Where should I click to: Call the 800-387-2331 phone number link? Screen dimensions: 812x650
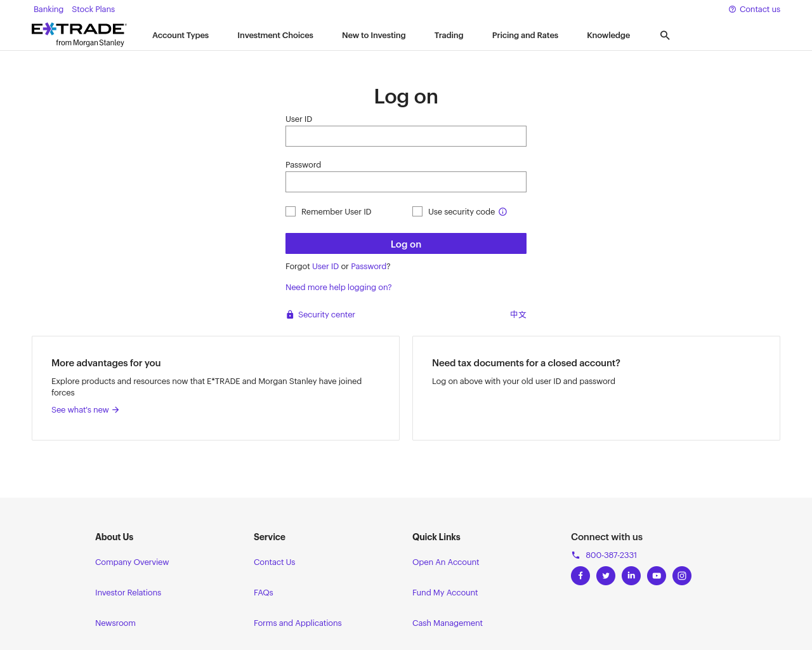point(605,555)
